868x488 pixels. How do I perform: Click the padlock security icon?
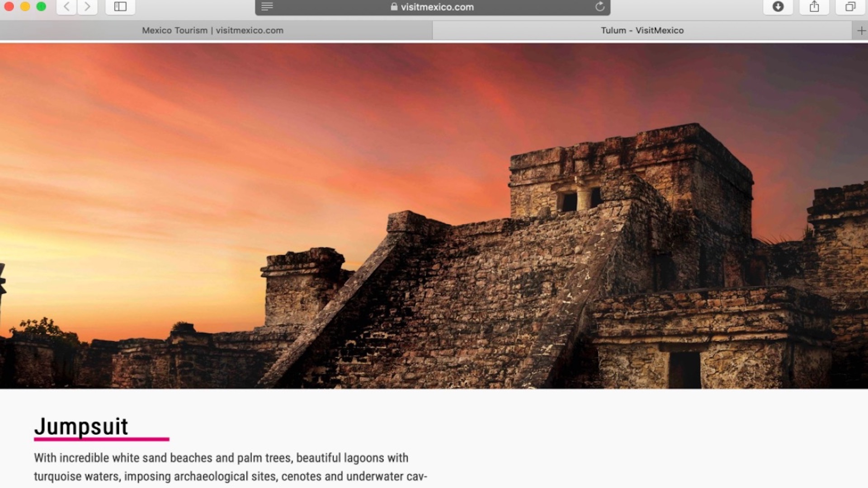pyautogui.click(x=394, y=7)
